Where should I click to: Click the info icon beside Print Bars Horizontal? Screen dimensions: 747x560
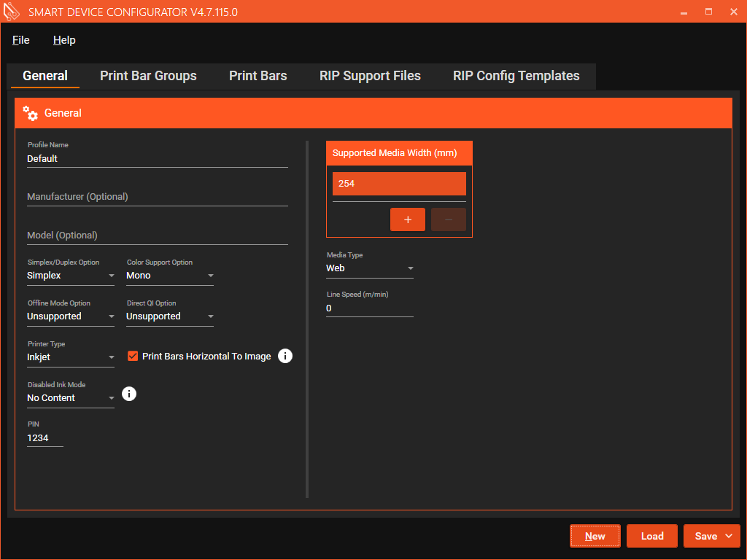tap(285, 356)
